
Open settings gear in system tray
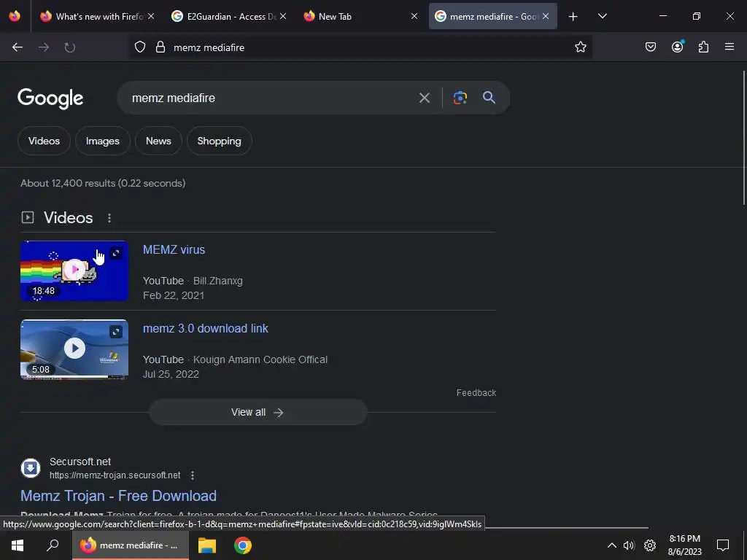pyautogui.click(x=650, y=545)
